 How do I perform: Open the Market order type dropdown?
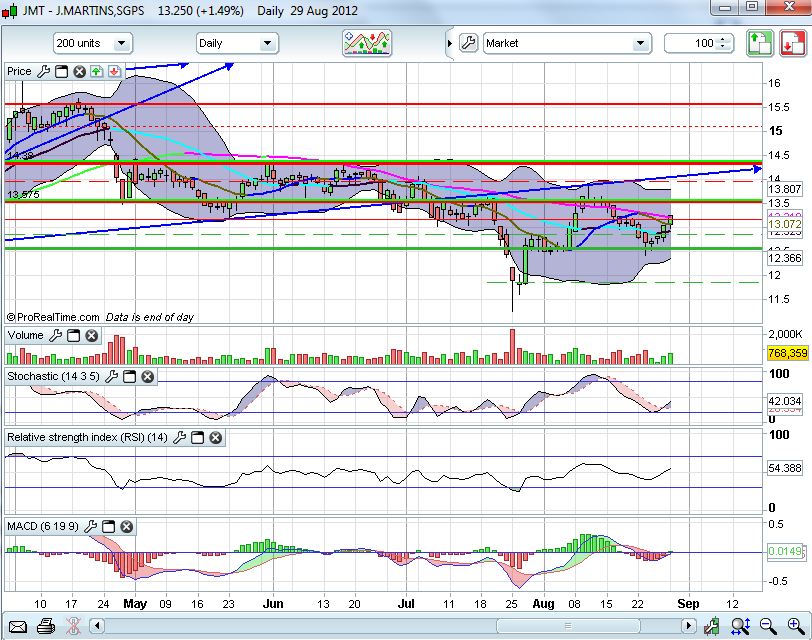[567, 43]
